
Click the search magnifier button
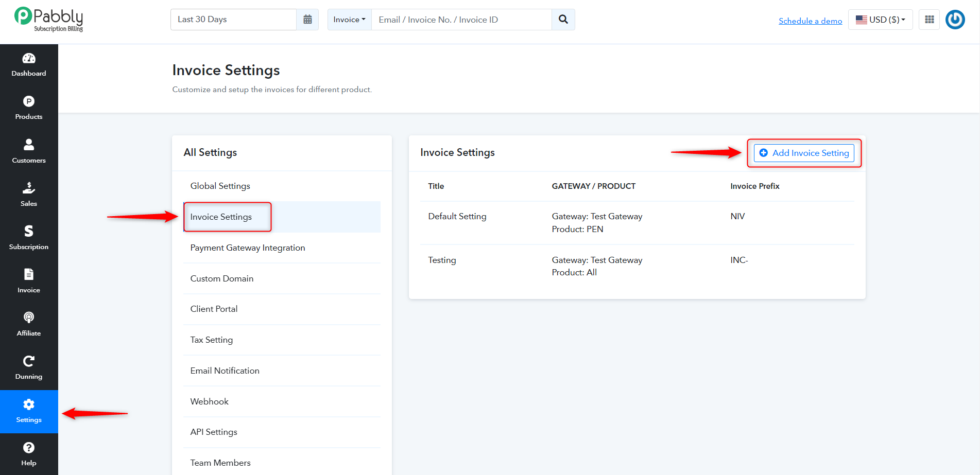coord(563,20)
